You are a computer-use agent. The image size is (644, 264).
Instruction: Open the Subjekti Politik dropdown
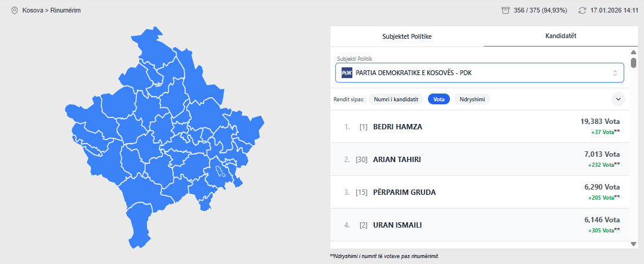(x=480, y=73)
